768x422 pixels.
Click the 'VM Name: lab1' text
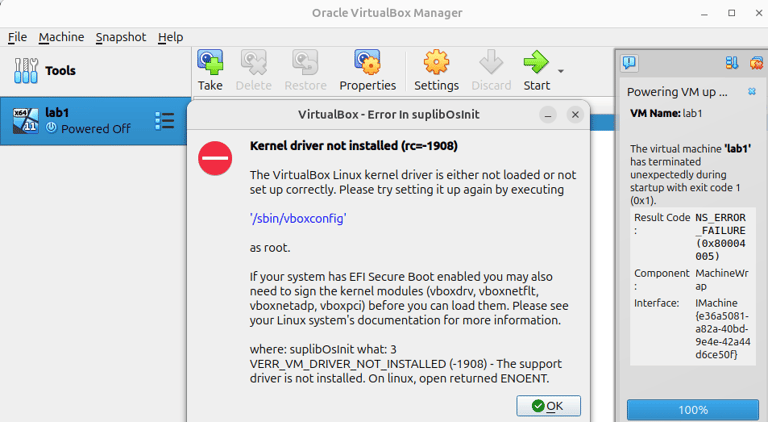pos(666,114)
